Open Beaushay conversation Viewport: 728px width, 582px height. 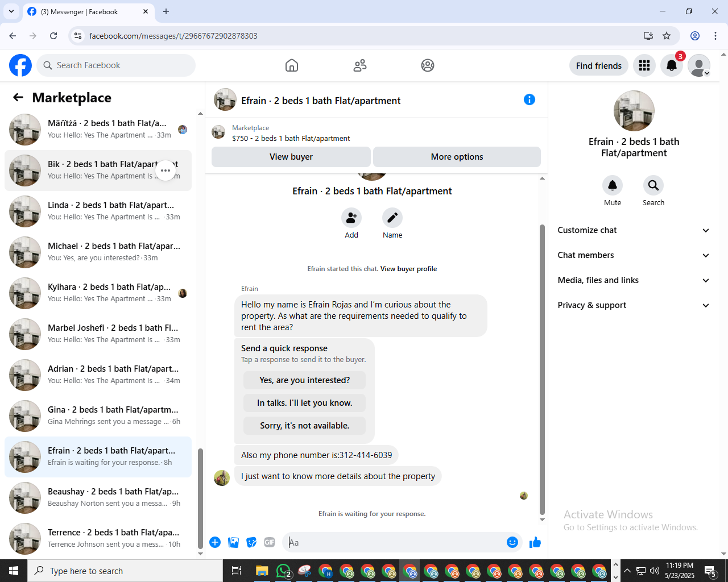(98, 498)
